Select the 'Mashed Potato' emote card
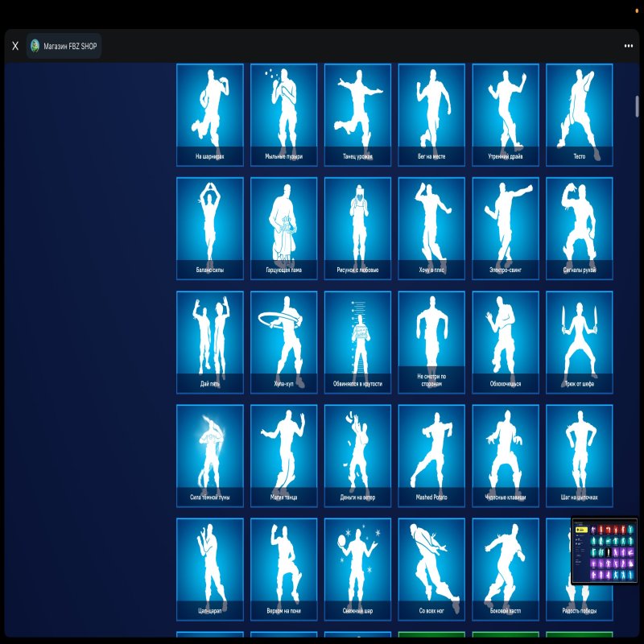The height and width of the screenshot is (644, 644). pyautogui.click(x=431, y=456)
